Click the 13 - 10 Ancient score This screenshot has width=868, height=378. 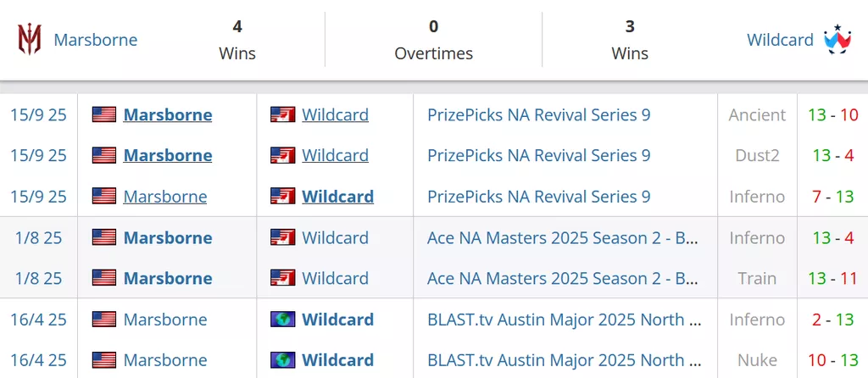(x=832, y=114)
